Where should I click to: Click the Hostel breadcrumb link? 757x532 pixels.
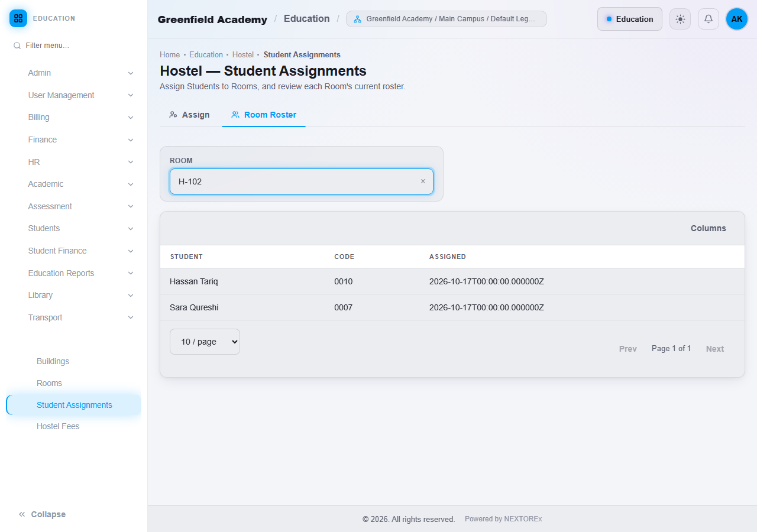pyautogui.click(x=243, y=54)
